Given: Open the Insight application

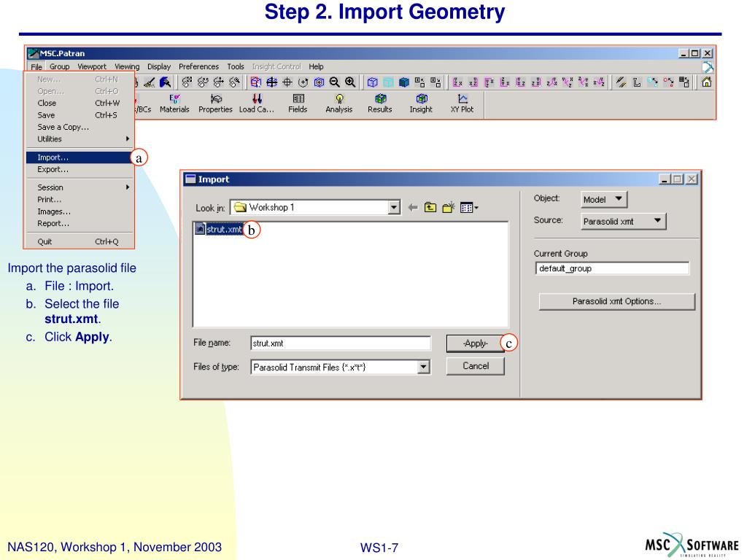Looking at the screenshot, I should [x=421, y=104].
